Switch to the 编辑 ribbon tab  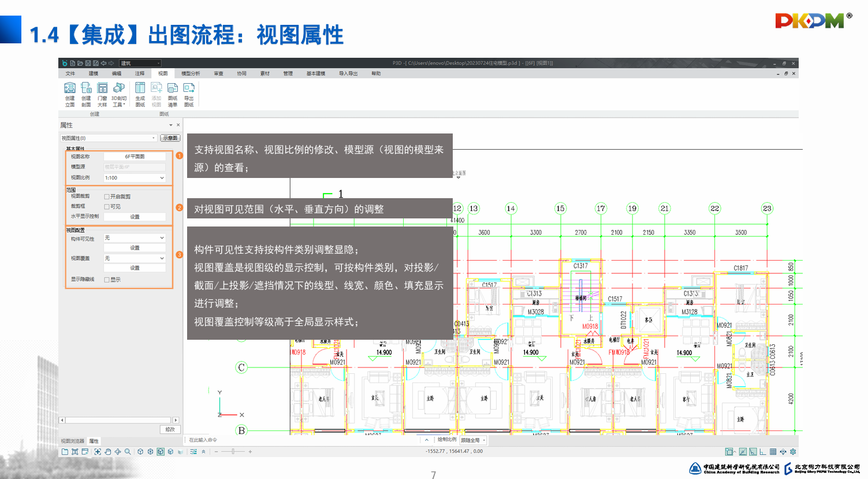(x=117, y=73)
